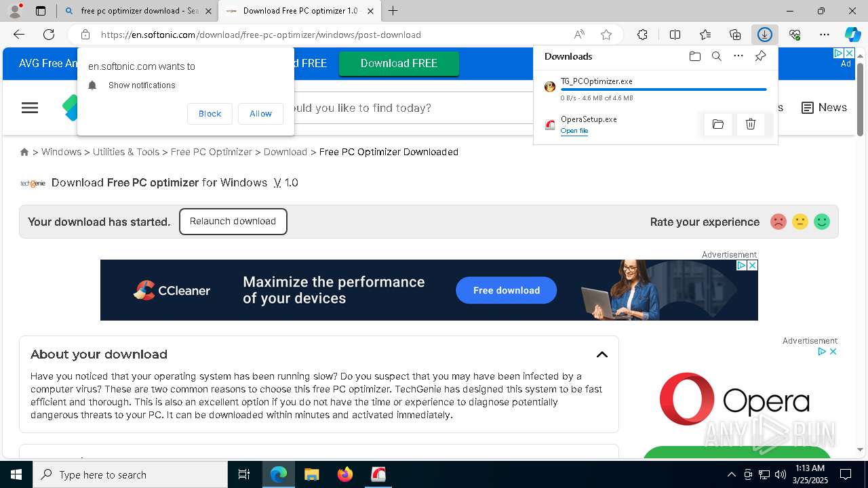Launch Firefox from the taskbar

pos(345,474)
